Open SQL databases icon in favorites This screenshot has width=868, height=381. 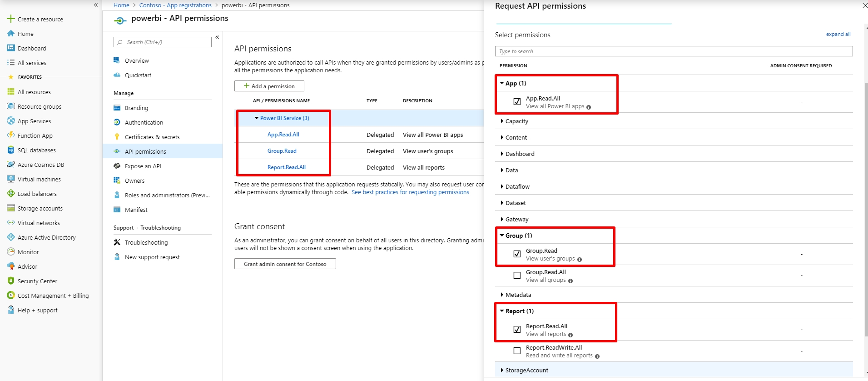(11, 150)
